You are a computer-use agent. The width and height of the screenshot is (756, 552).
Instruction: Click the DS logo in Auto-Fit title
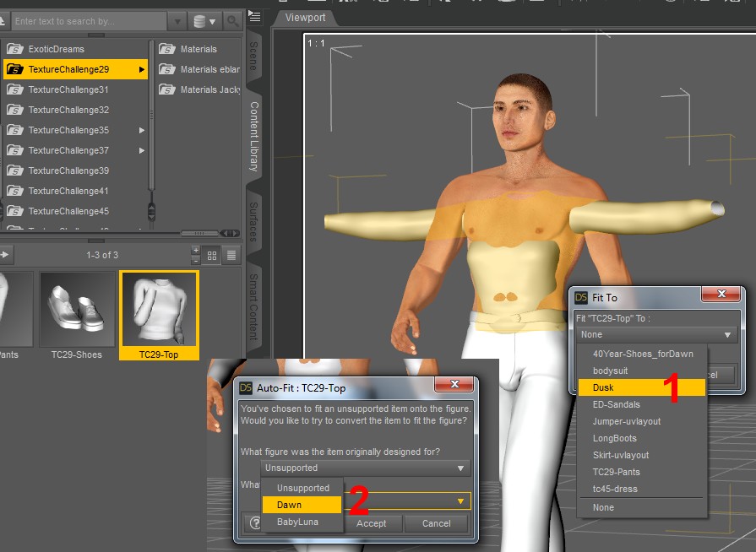[246, 387]
